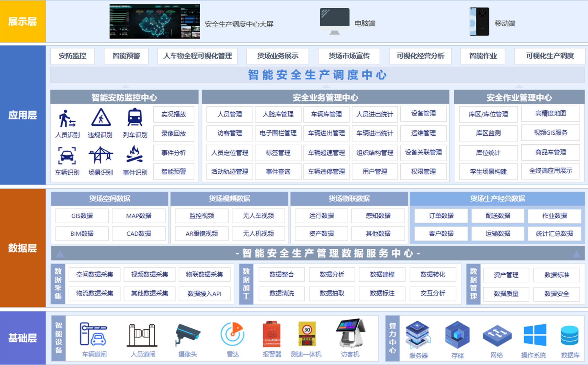
Task: Select the 车辆识别 car scan icon
Action: click(x=67, y=156)
